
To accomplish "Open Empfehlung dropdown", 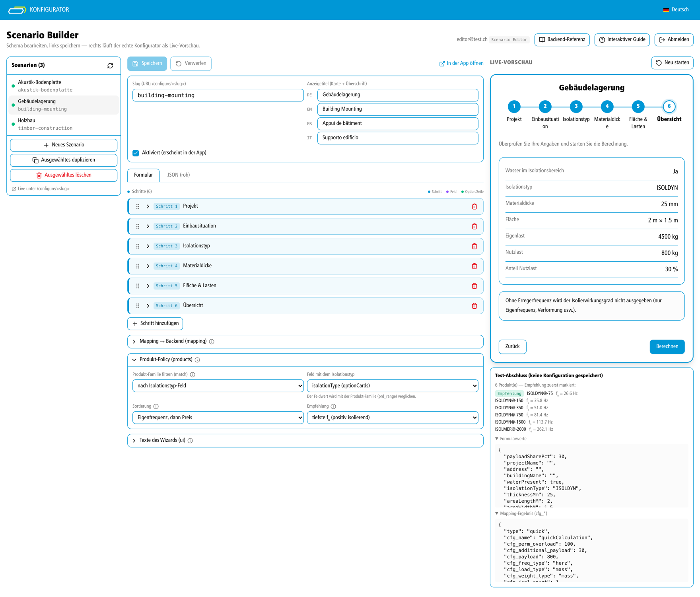I will (x=393, y=418).
